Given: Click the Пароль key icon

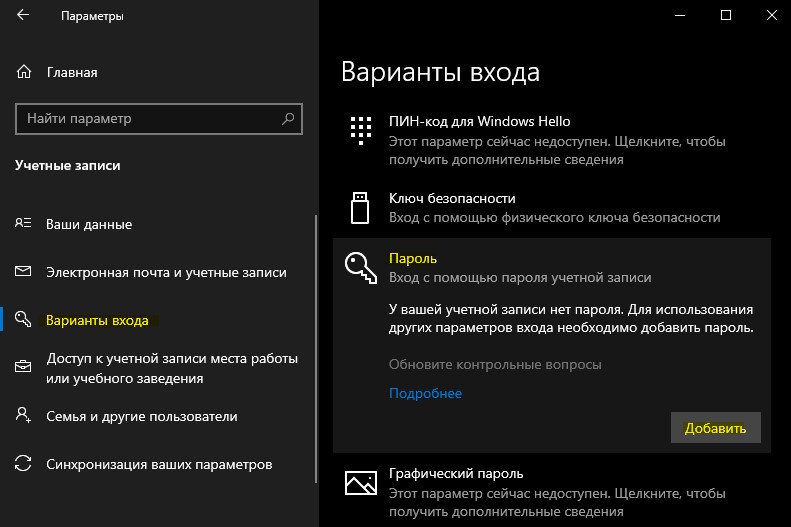Looking at the screenshot, I should (x=361, y=268).
